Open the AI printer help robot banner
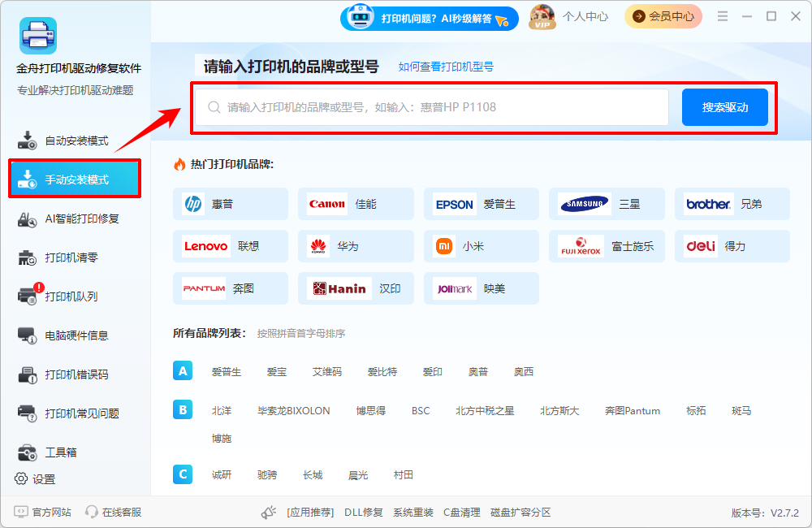The width and height of the screenshot is (812, 528). coord(430,18)
